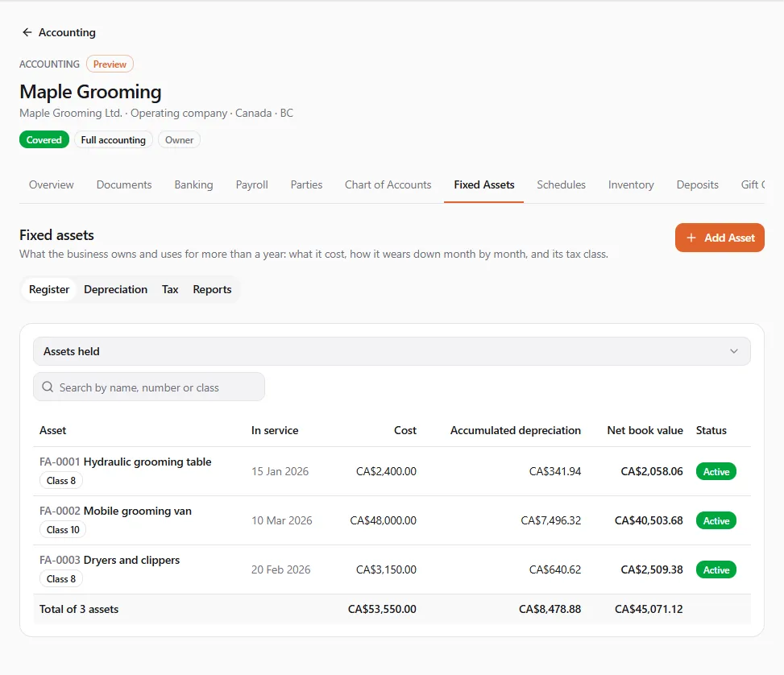Image resolution: width=784 pixels, height=675 pixels.
Task: Click the magnifier icon in the search box
Action: (x=48, y=387)
